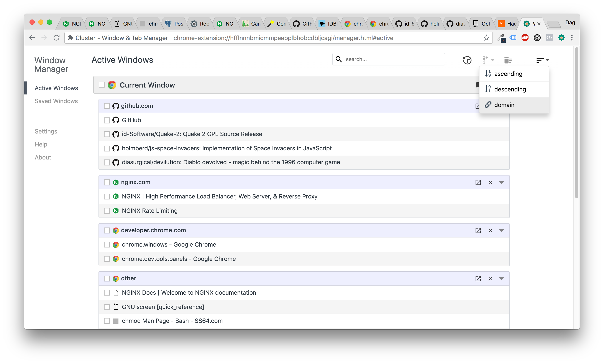Switch to the GNU browser tab

[x=123, y=23]
